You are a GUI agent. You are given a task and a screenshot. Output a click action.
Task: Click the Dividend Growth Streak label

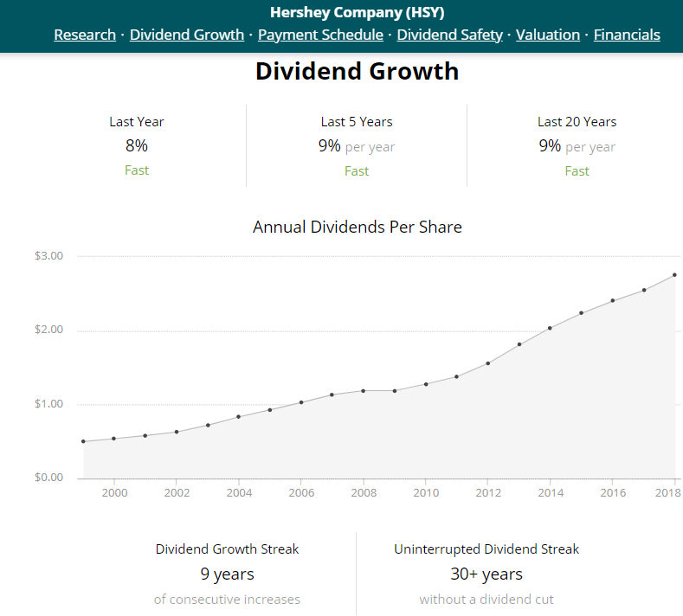pyautogui.click(x=227, y=549)
